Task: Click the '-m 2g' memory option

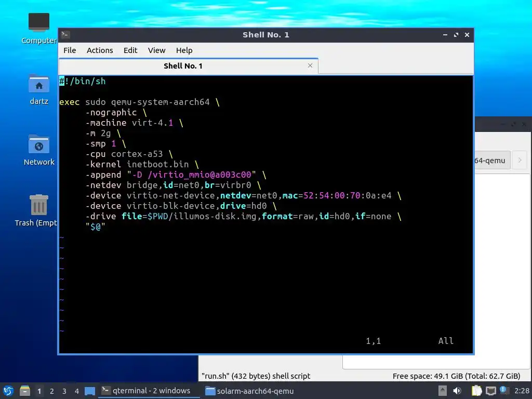Action: (x=98, y=134)
